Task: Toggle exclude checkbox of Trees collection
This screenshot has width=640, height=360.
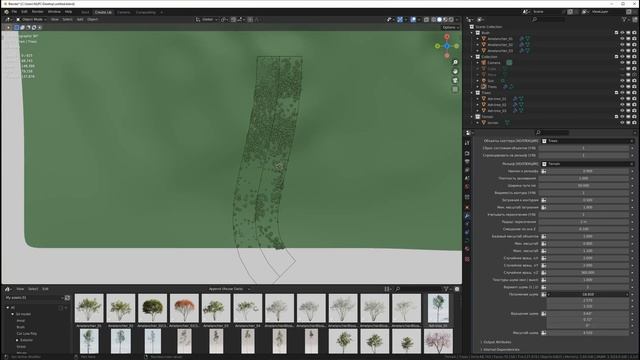Action: coord(616,93)
